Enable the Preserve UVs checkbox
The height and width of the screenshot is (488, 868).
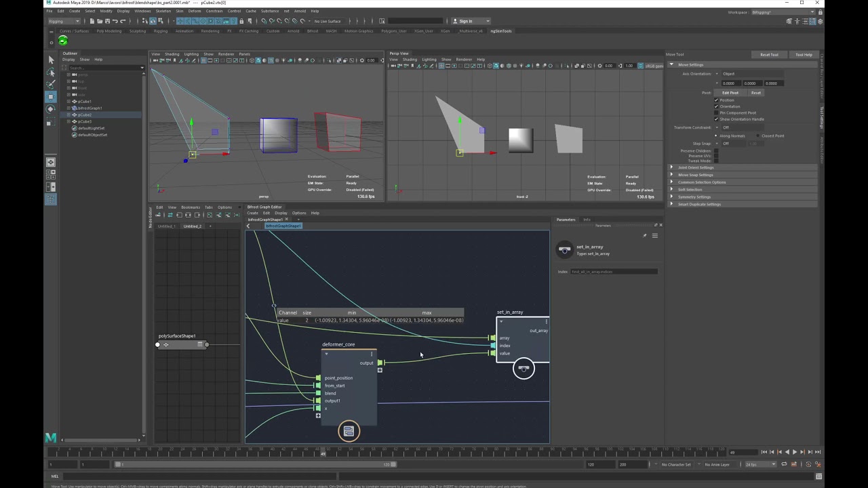(716, 156)
